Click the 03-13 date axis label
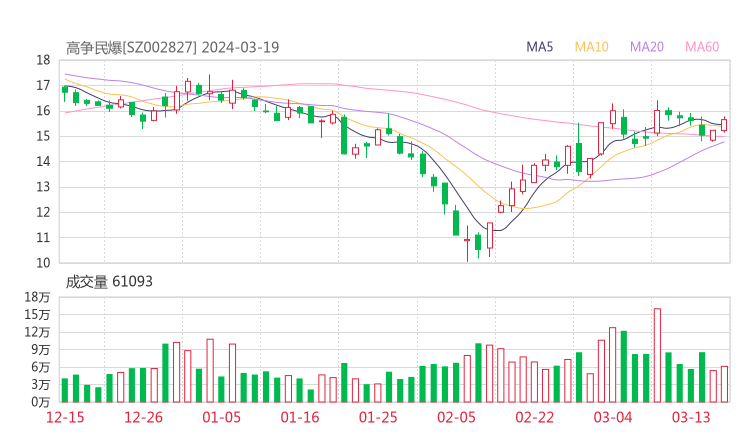 (691, 417)
